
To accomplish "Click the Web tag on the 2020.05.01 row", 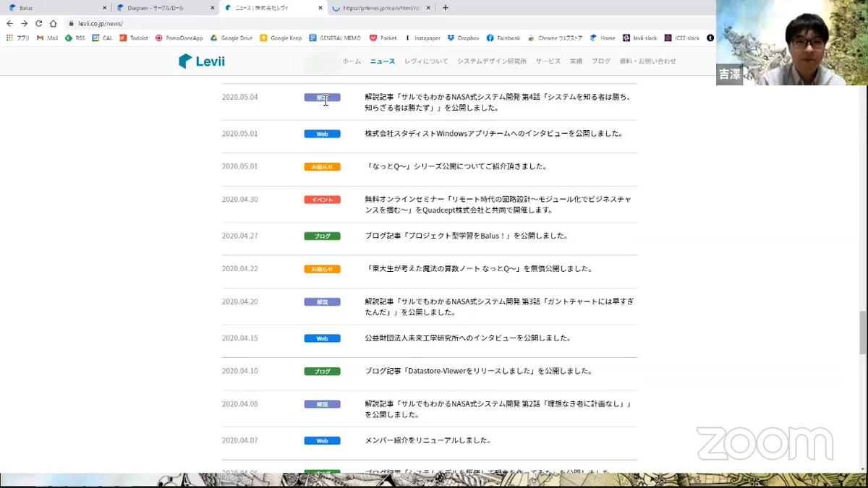I will click(322, 134).
